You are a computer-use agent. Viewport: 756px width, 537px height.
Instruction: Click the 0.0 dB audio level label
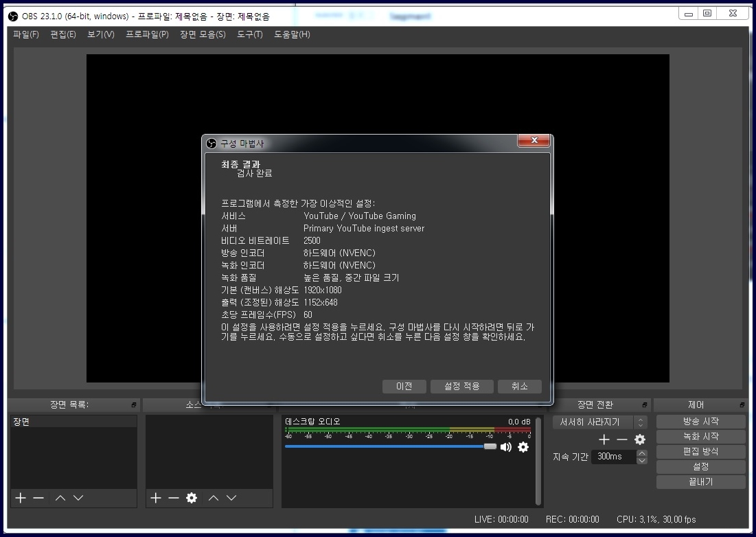519,422
